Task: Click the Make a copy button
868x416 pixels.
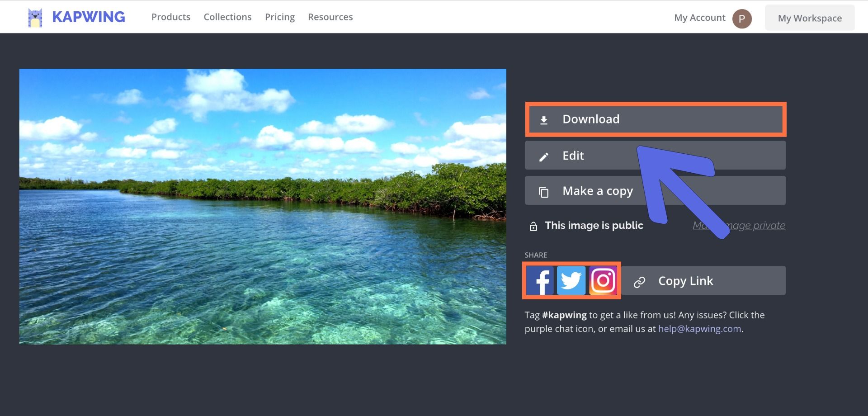Action: click(x=597, y=191)
